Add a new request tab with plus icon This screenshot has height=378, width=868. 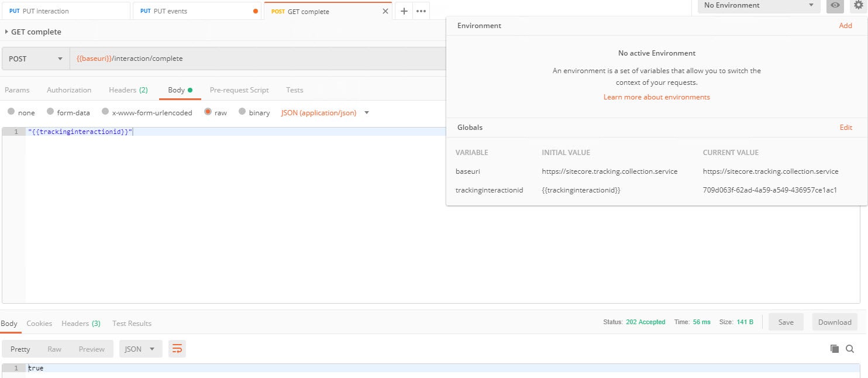(404, 11)
